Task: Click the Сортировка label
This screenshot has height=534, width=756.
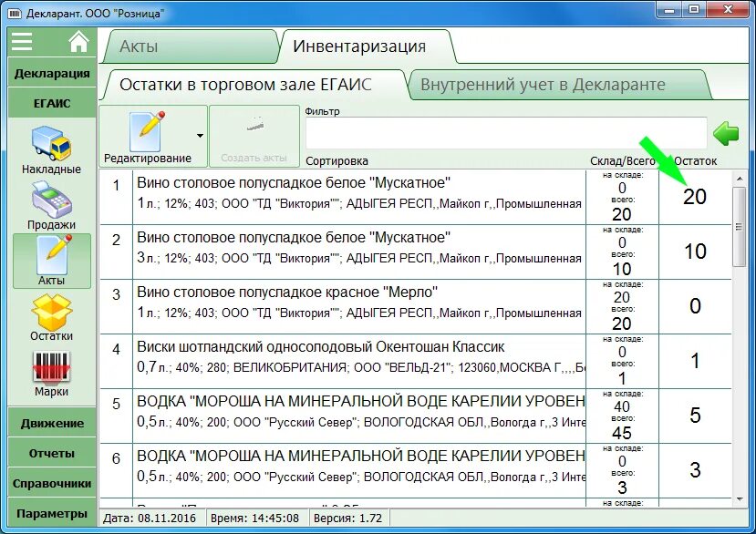Action: (337, 161)
